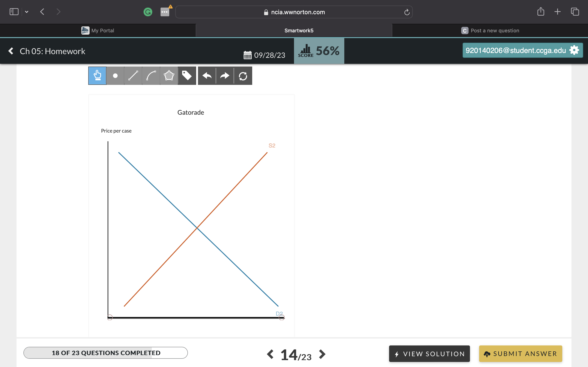The image size is (588, 367).
Task: Click the redo arrow icon
Action: click(224, 76)
